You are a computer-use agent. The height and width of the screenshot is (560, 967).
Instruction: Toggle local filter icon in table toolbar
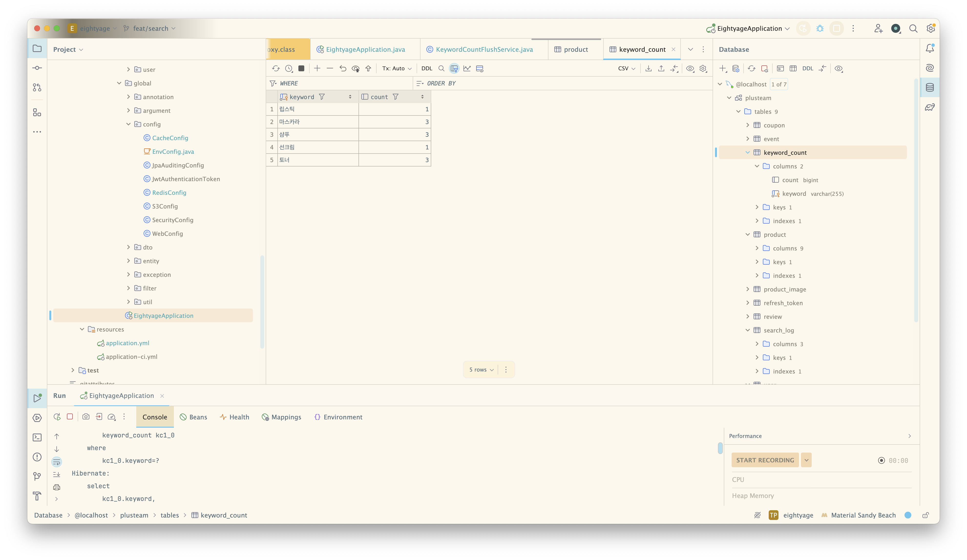(454, 69)
